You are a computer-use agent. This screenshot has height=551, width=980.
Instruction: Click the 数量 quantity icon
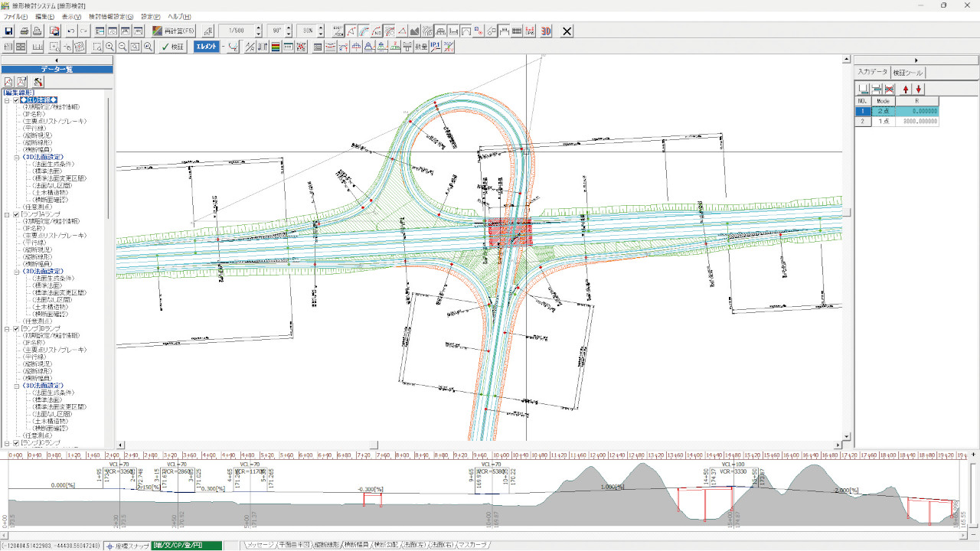[421, 47]
